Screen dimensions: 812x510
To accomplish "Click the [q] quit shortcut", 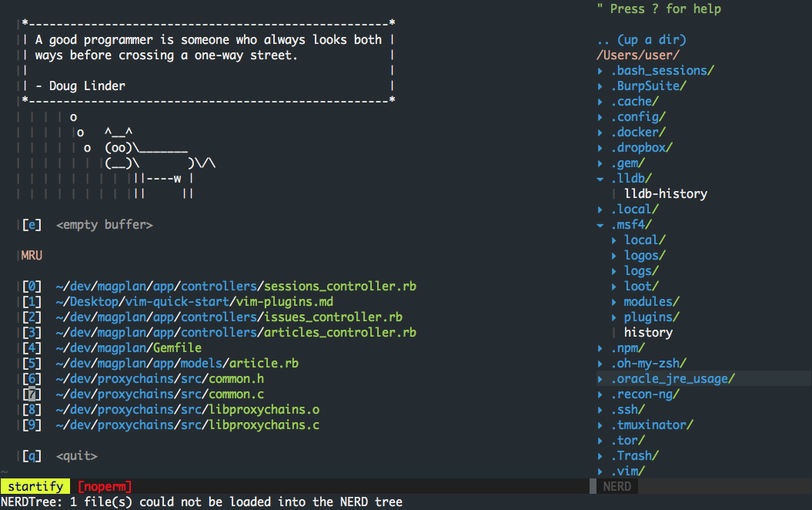I will coord(32,456).
